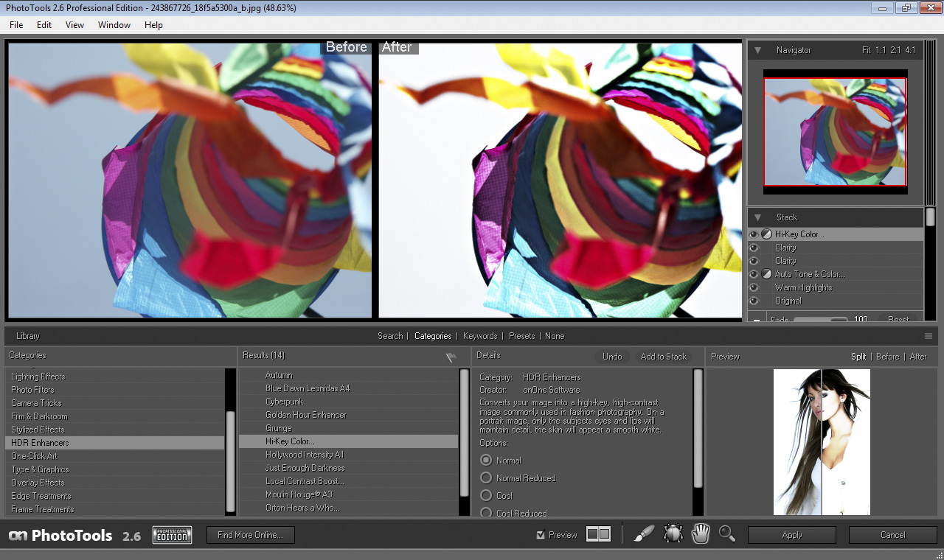This screenshot has width=944, height=560.
Task: Collapse the Stack panel
Action: coord(757,217)
